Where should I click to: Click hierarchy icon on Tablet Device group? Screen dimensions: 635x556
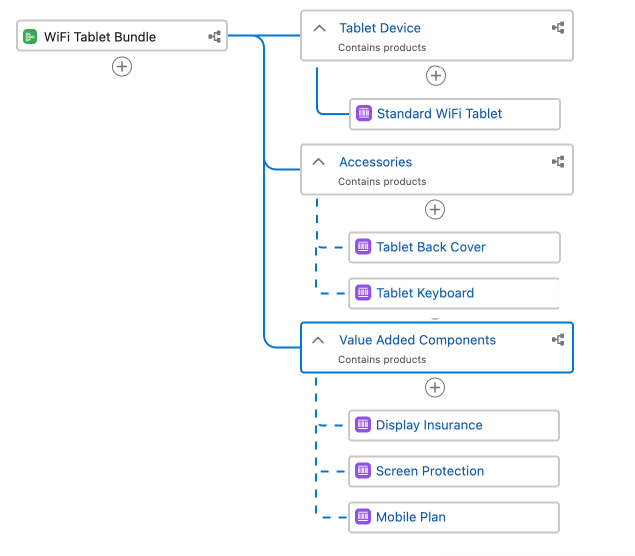pyautogui.click(x=558, y=28)
